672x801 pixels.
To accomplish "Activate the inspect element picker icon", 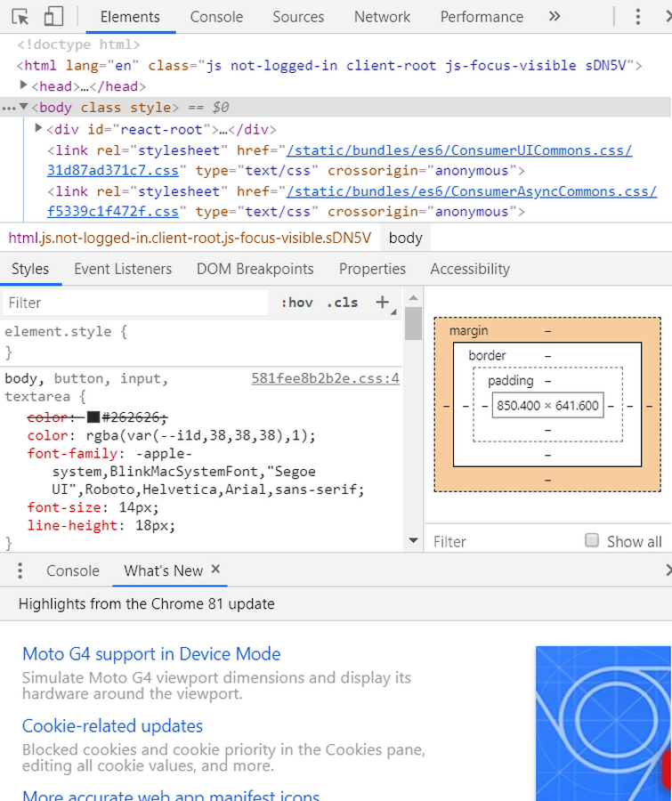I will [x=20, y=17].
